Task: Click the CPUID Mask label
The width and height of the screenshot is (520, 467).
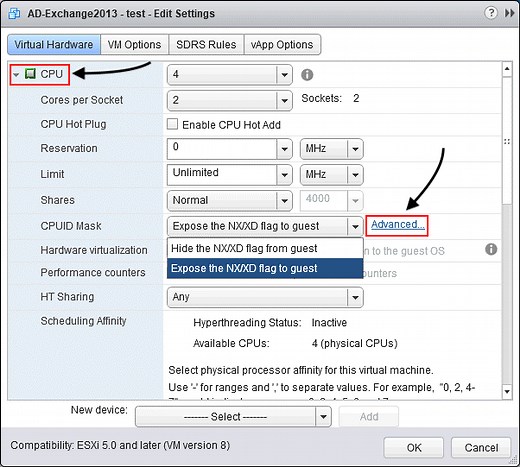Action: 71,226
